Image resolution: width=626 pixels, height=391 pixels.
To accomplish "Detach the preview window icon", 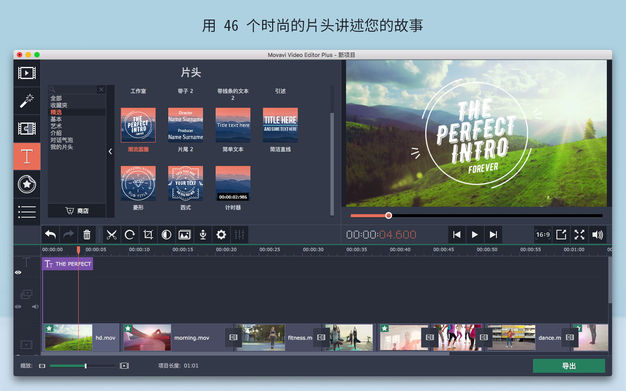I will point(561,235).
